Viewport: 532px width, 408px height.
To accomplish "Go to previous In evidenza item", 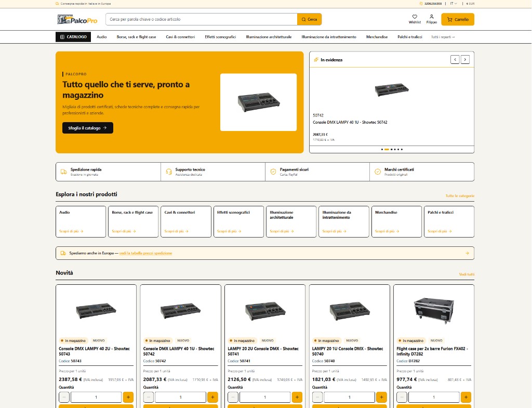I will [x=455, y=60].
